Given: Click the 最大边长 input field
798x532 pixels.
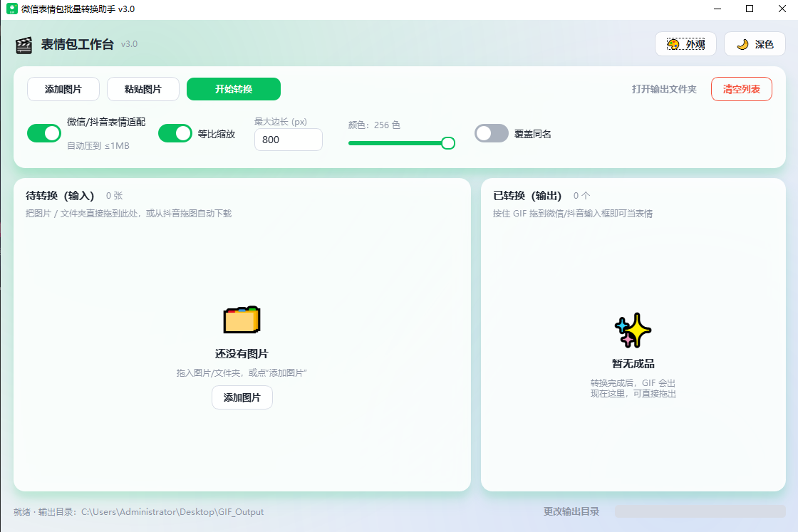Looking at the screenshot, I should click(289, 140).
